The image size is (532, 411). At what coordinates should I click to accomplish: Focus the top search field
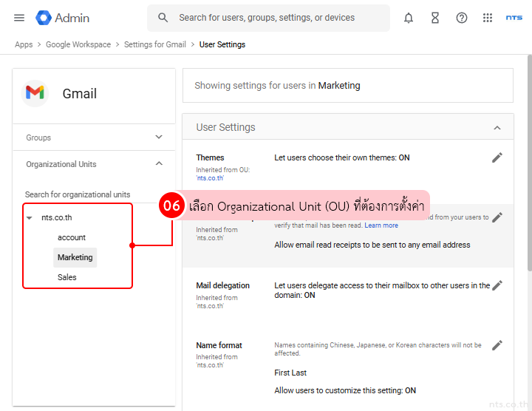coord(268,18)
